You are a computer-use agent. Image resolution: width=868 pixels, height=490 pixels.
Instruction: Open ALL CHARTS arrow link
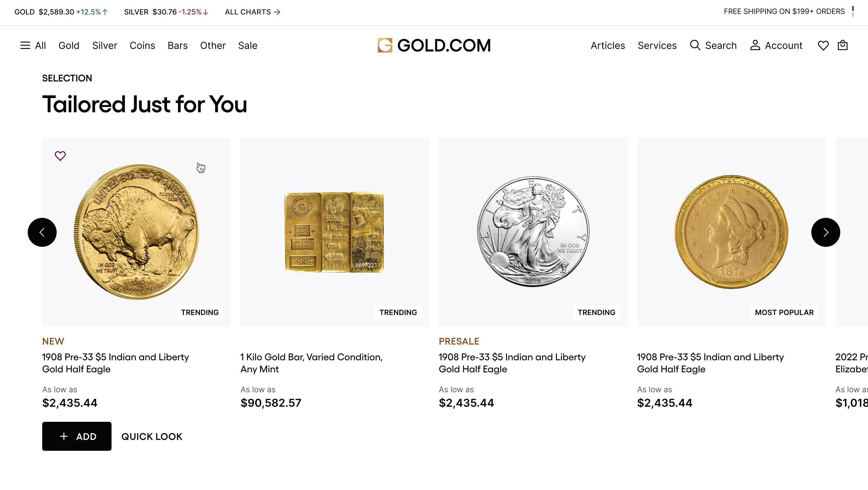(252, 12)
